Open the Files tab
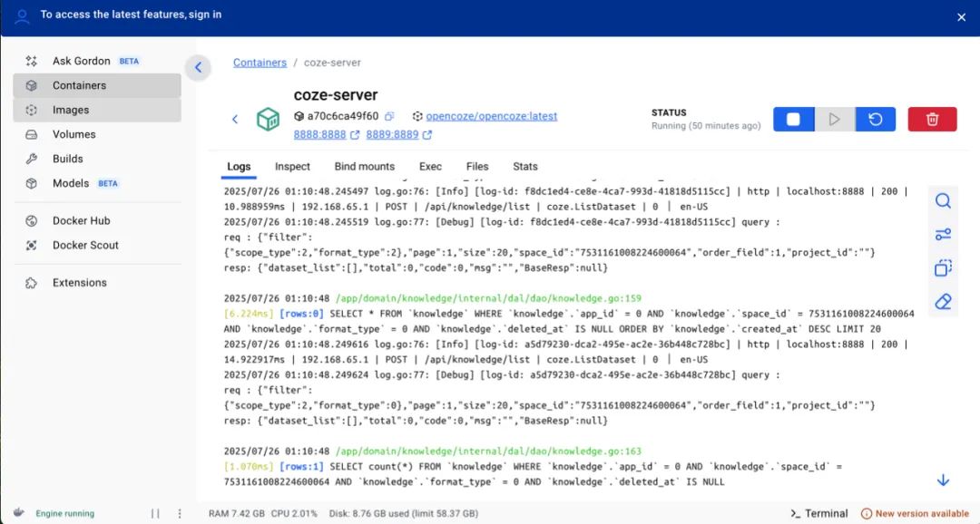Screen dimensions: 980x524 477,167
